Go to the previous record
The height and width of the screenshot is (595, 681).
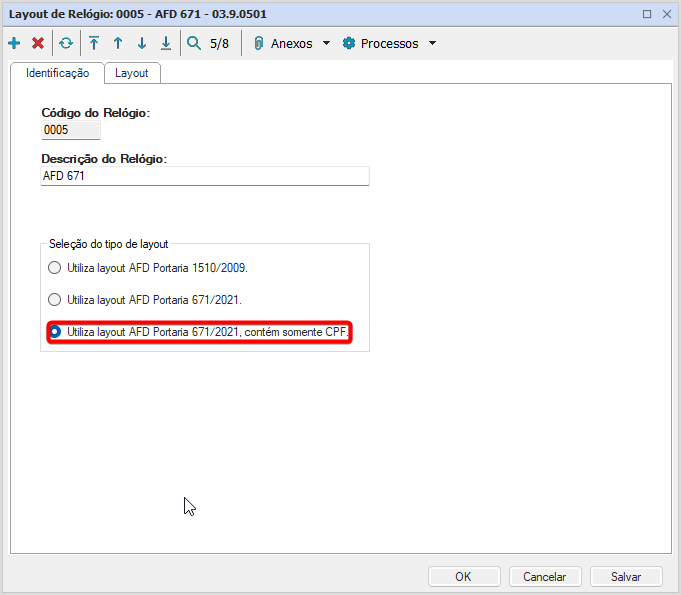pos(118,43)
